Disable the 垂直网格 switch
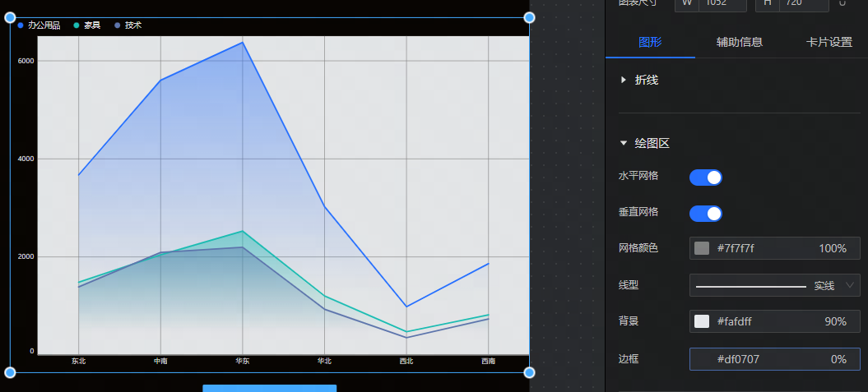The image size is (868, 392). click(705, 213)
